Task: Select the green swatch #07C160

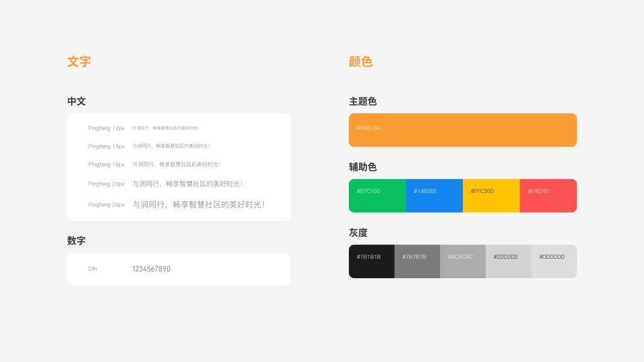Action: (x=377, y=195)
